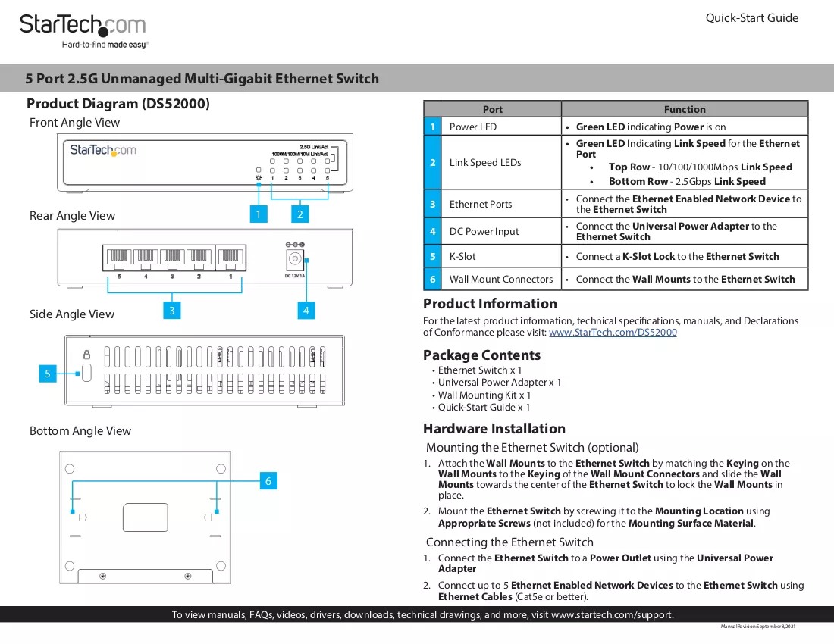Select callout number 3 below Ethernet ports
834x644 pixels.
pyautogui.click(x=172, y=311)
